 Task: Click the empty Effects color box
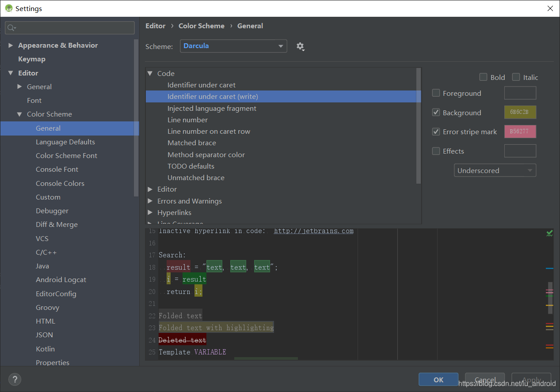[520, 151]
